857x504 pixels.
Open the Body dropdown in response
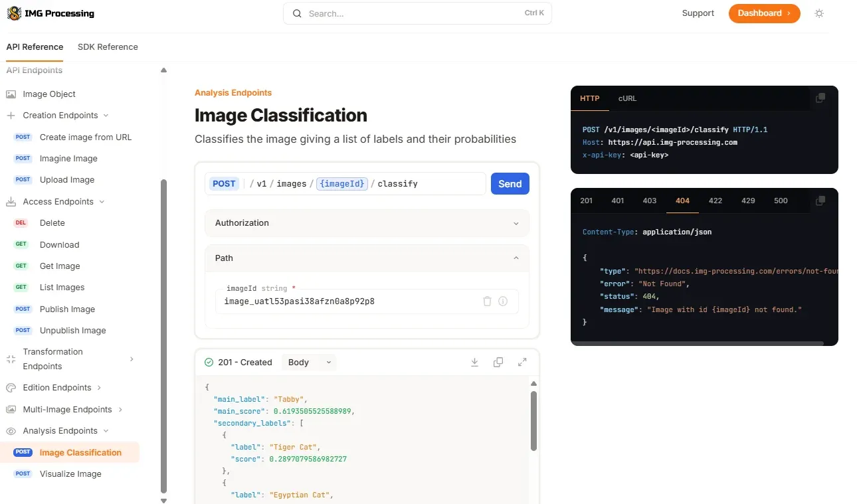309,362
